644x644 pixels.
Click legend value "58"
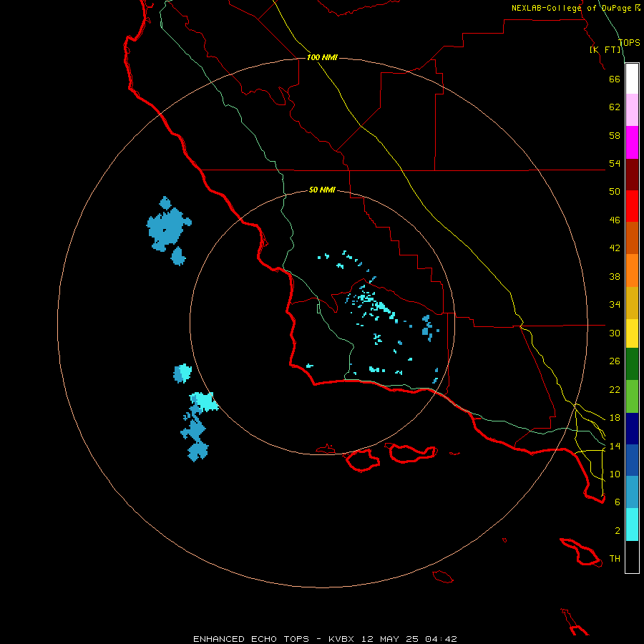(615, 135)
